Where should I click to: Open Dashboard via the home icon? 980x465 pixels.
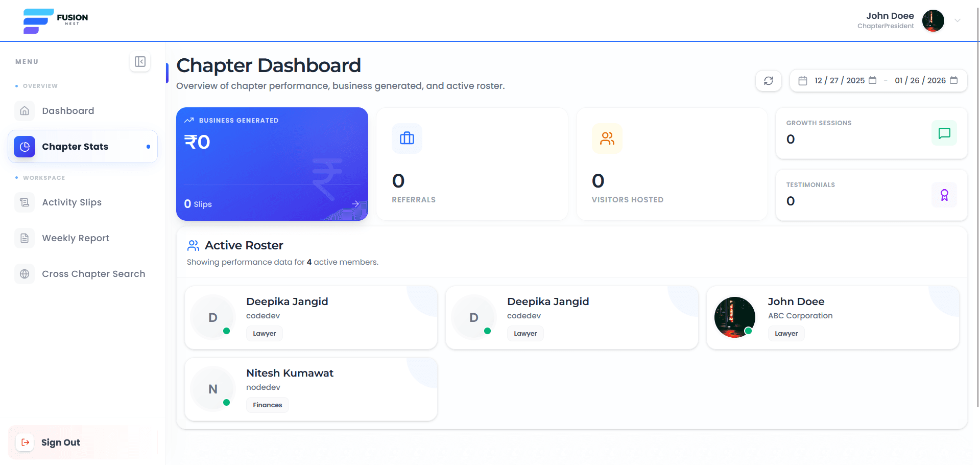click(24, 110)
